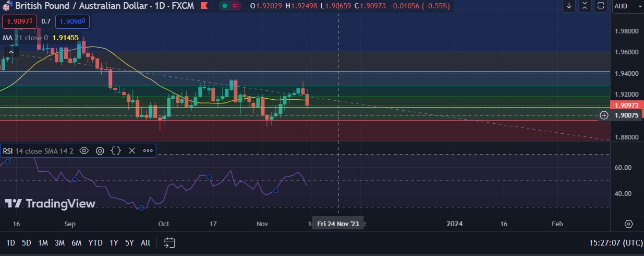The image size is (644, 256).
Task: Click the change value −0.01056 (−0.55%)
Action: point(421,6)
